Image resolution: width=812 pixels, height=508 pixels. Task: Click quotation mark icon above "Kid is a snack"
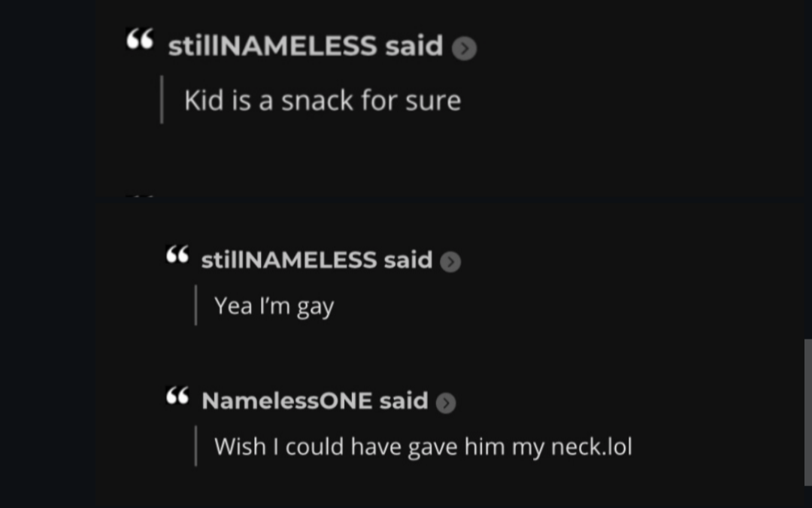140,39
